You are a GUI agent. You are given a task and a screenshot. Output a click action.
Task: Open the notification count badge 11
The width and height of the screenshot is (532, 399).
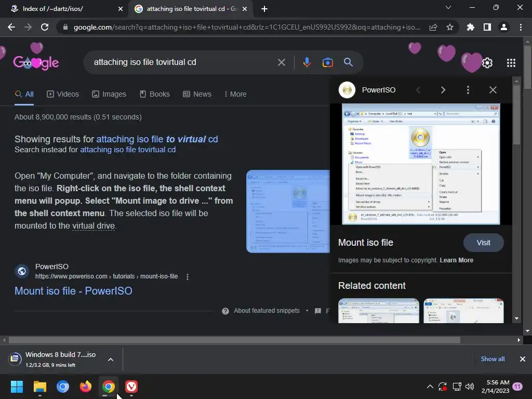518,387
